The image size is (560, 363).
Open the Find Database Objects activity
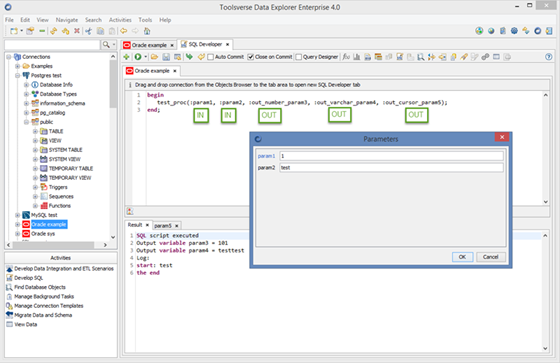coord(40,287)
